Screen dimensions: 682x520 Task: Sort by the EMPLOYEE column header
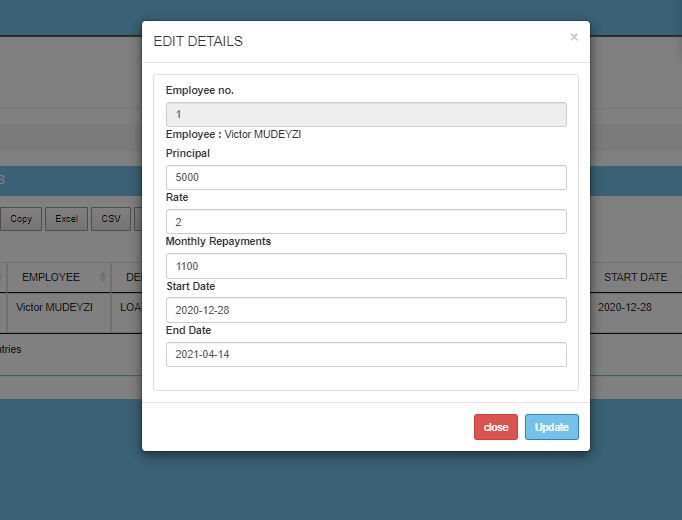[51, 277]
